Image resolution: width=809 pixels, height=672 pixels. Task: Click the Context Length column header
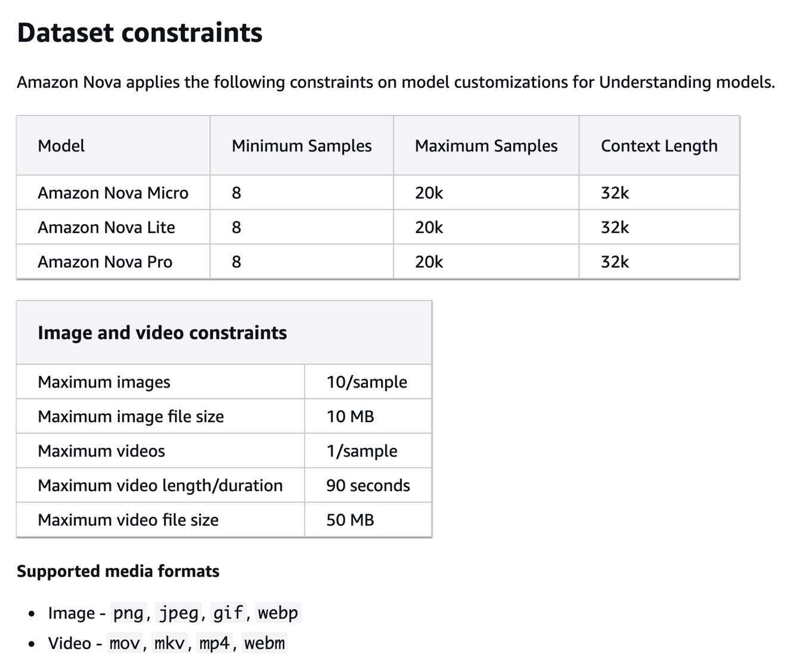pos(659,145)
